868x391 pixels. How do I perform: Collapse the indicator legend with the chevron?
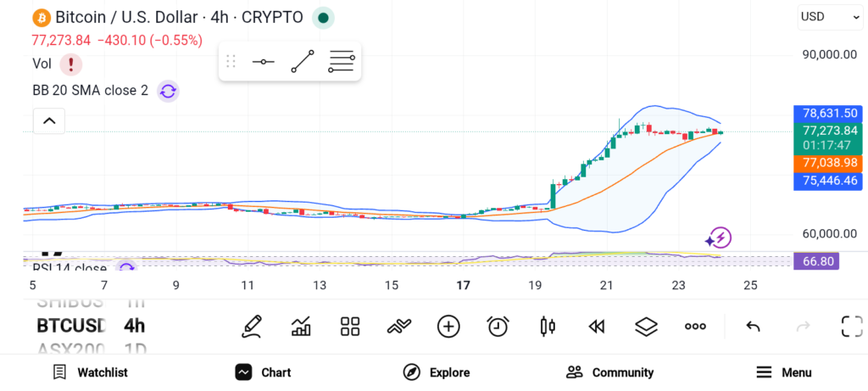point(49,120)
